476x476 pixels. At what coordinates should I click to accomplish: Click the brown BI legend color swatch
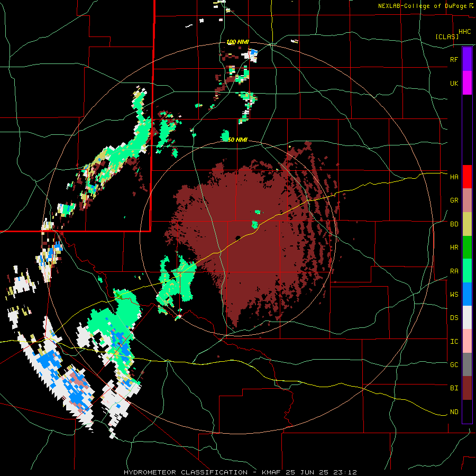(467, 388)
